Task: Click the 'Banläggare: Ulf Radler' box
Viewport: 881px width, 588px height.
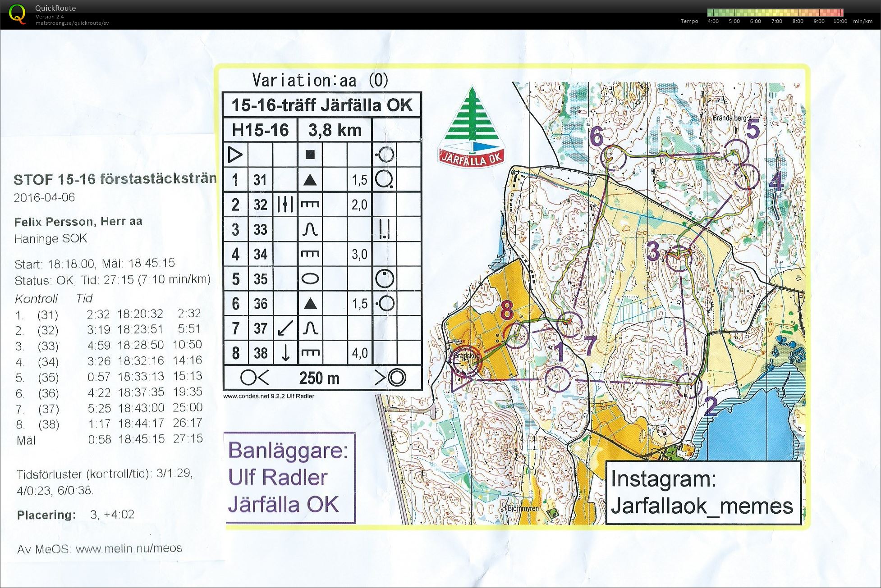Action: coord(289,478)
